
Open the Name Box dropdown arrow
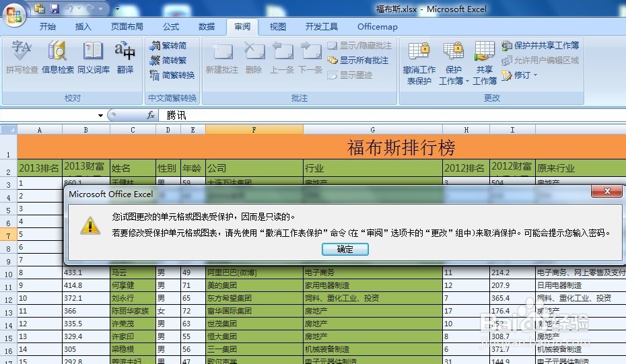(x=100, y=116)
